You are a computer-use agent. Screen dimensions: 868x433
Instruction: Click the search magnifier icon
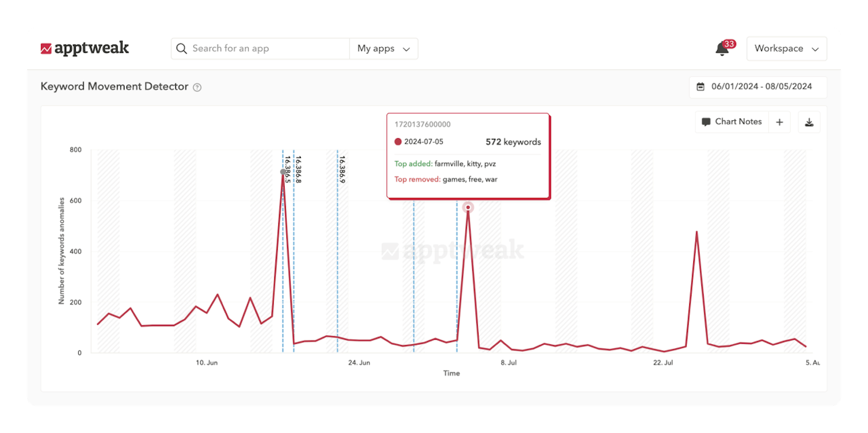click(x=182, y=49)
